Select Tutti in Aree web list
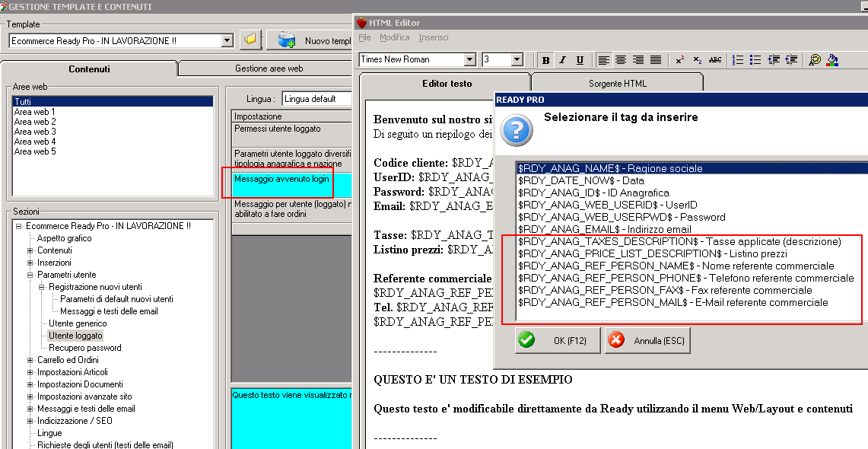The image size is (868, 449). click(x=113, y=101)
